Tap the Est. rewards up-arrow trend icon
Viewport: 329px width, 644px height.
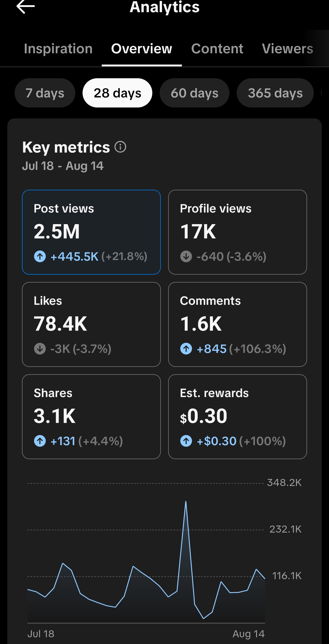pos(186,441)
